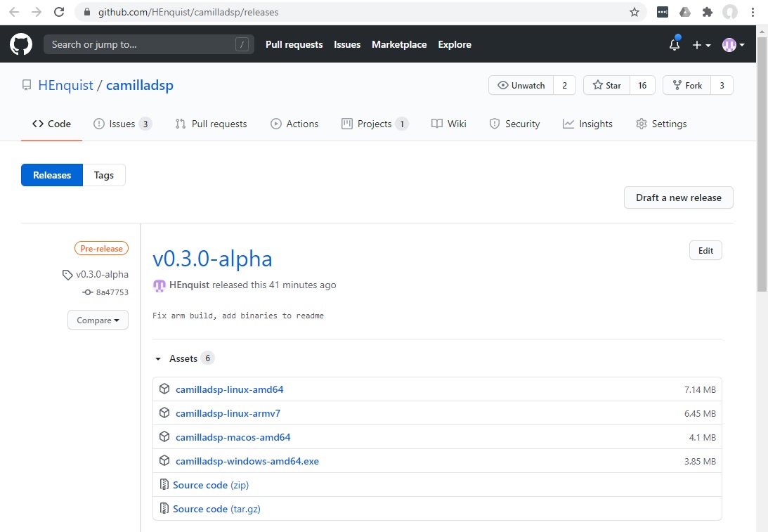Open the Compare dropdown
The height and width of the screenshot is (532, 768).
pos(98,320)
